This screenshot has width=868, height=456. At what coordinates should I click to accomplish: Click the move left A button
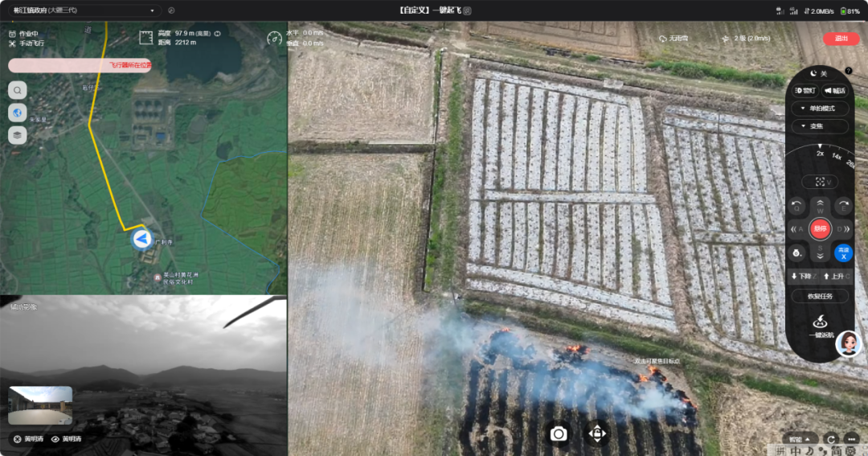(x=797, y=229)
